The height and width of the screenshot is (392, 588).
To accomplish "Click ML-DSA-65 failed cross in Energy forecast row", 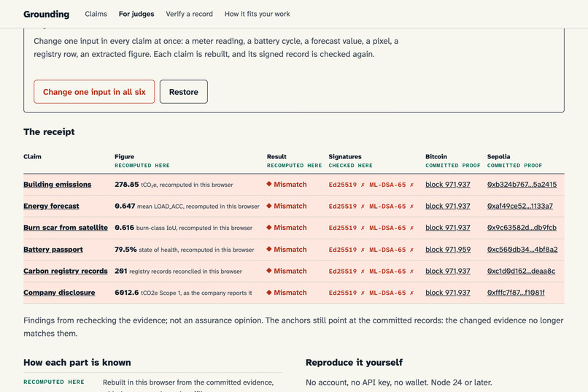I will pos(411,207).
